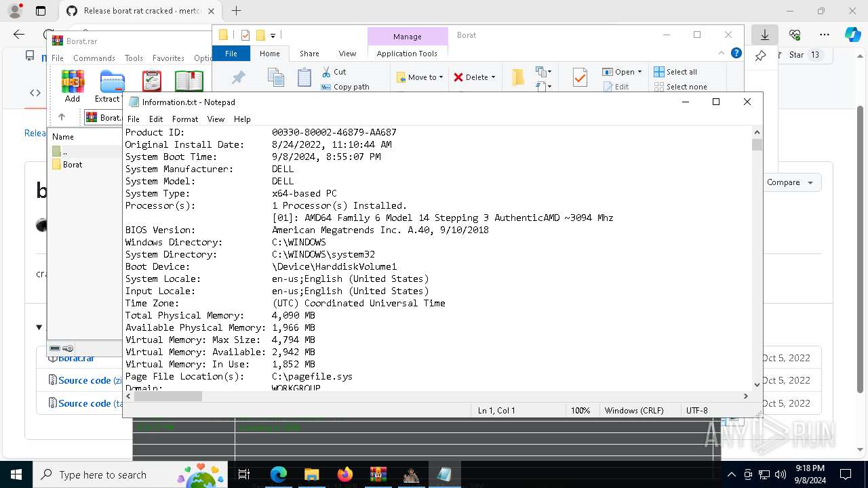Open Edge browser essentials heart icon
Viewport: 868px width, 488px height.
click(795, 35)
